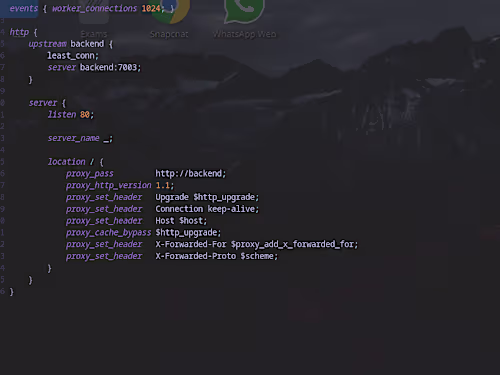This screenshot has width=500, height=375.
Task: Click the proxy_http_version directive
Action: pyautogui.click(x=108, y=186)
